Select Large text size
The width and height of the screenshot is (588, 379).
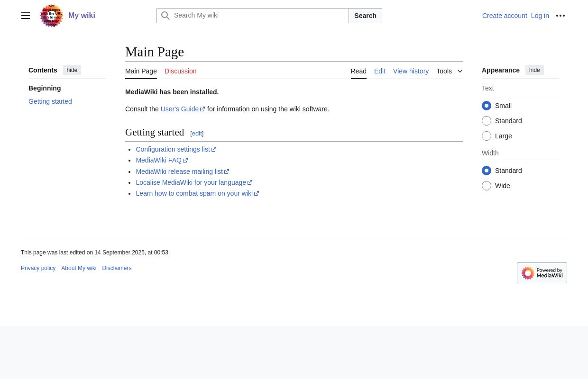[487, 136]
